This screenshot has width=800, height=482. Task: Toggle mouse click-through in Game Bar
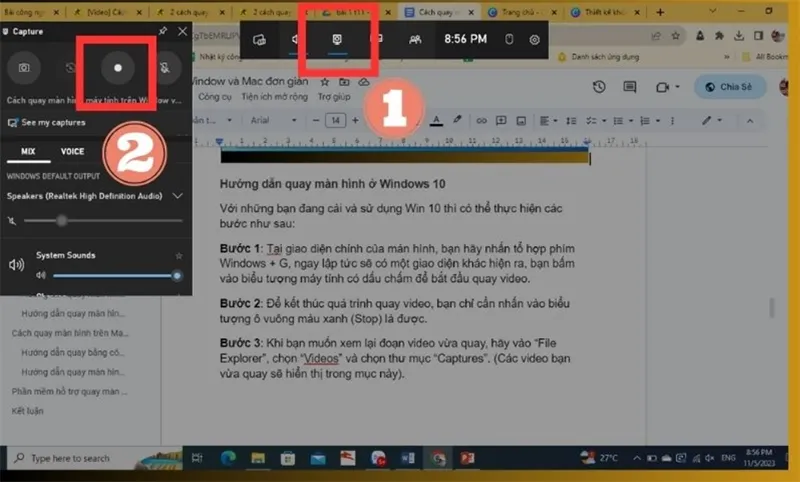coord(509,39)
